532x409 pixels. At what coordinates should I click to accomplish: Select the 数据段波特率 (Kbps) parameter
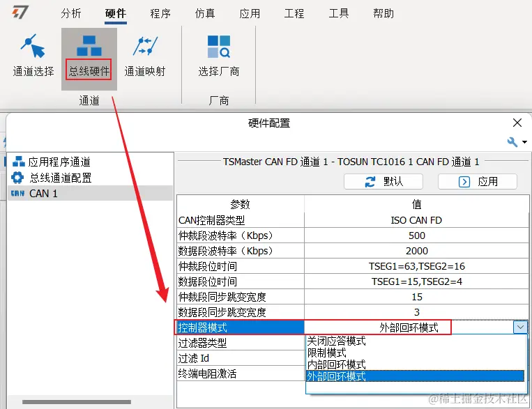click(241, 251)
